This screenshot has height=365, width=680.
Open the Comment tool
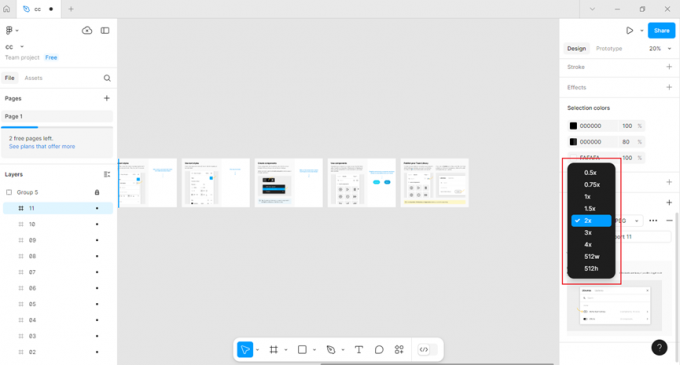(x=379, y=349)
